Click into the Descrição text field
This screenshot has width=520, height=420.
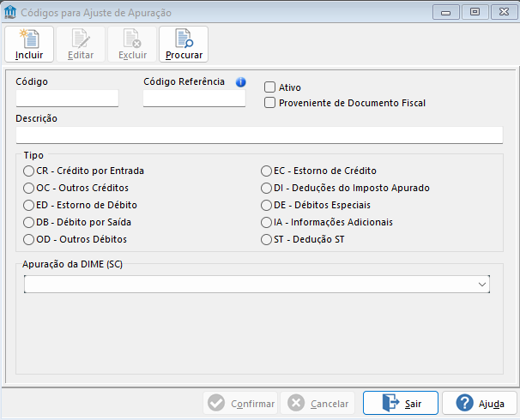pos(259,135)
